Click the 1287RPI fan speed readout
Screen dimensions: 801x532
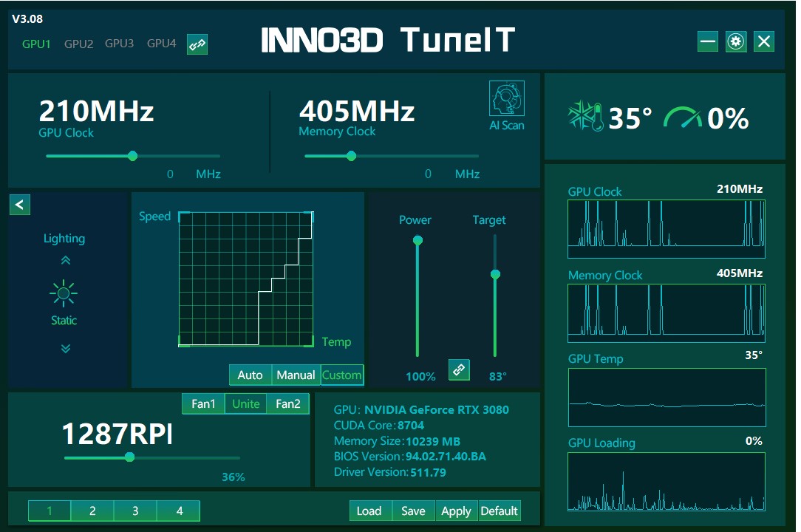[x=117, y=434]
